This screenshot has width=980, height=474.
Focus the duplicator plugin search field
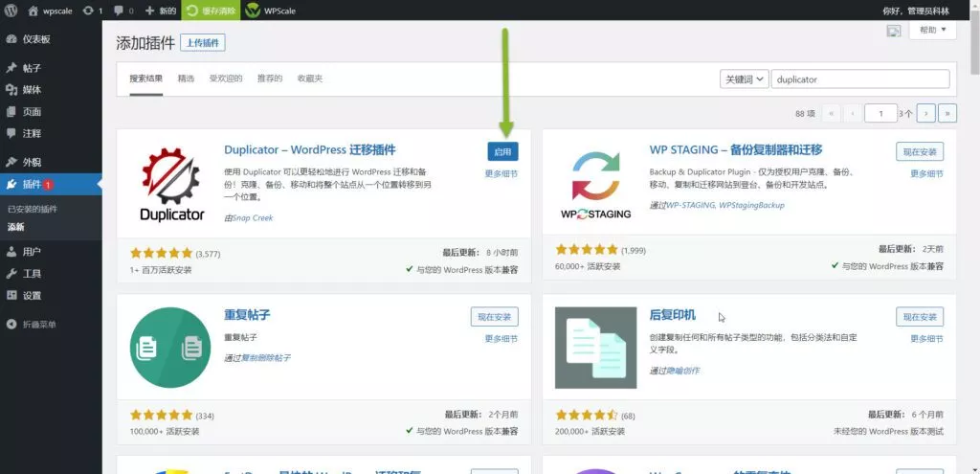pyautogui.click(x=860, y=79)
